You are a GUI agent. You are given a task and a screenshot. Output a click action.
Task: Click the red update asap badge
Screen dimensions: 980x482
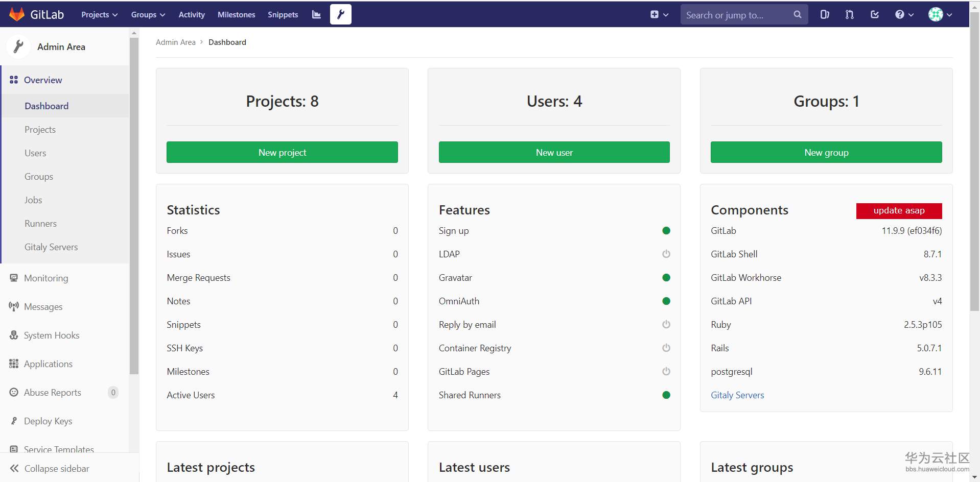coord(899,210)
